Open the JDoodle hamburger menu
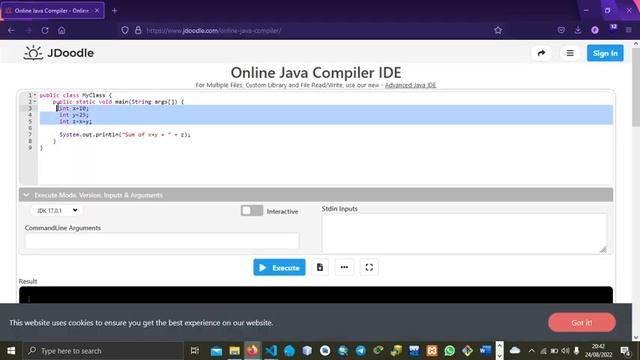This screenshot has height=360, width=640. pos(570,53)
